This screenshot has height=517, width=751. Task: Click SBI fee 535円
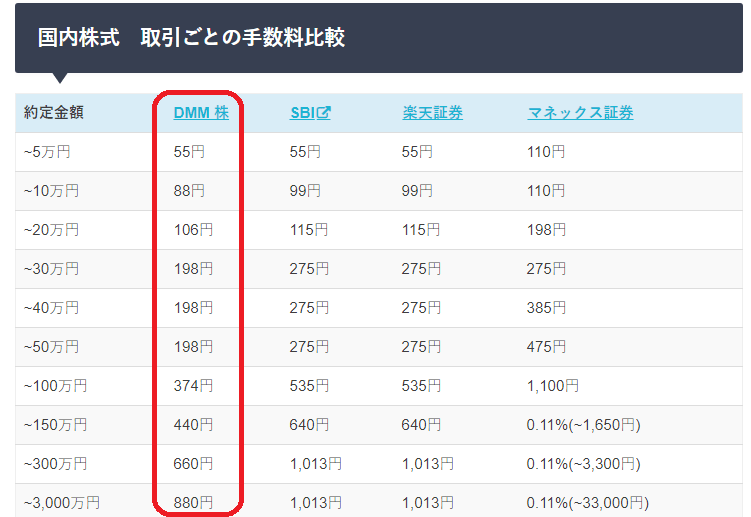[309, 386]
